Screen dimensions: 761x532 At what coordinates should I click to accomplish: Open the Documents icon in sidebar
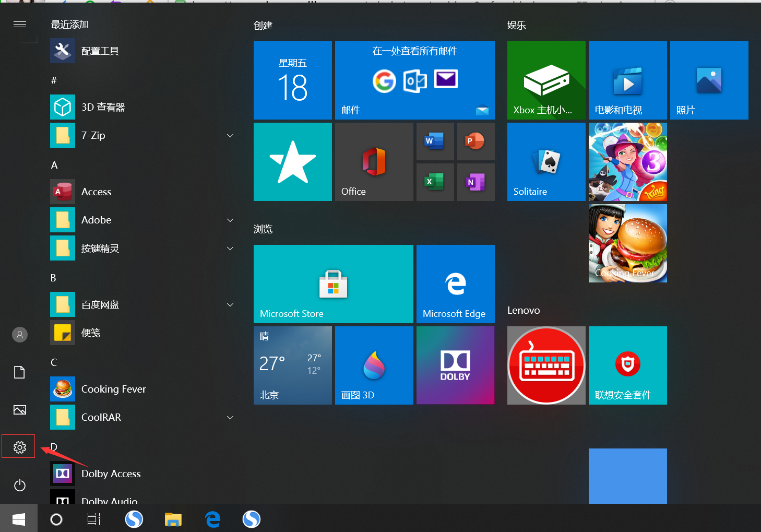tap(19, 372)
